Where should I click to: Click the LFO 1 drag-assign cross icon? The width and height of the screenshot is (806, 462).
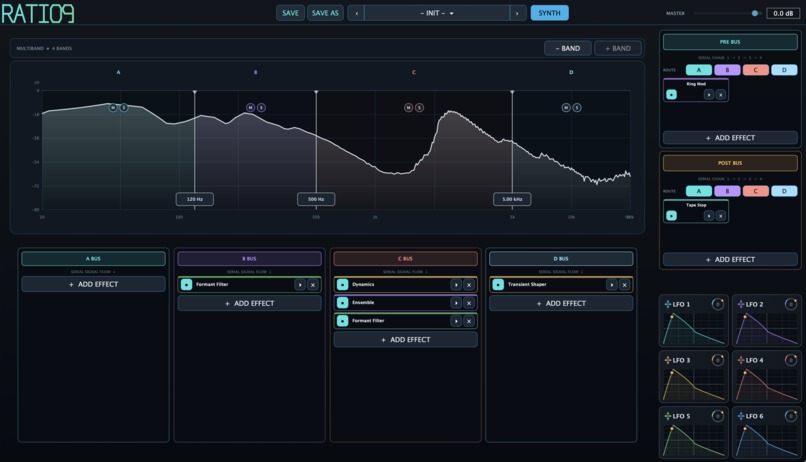pyautogui.click(x=668, y=304)
